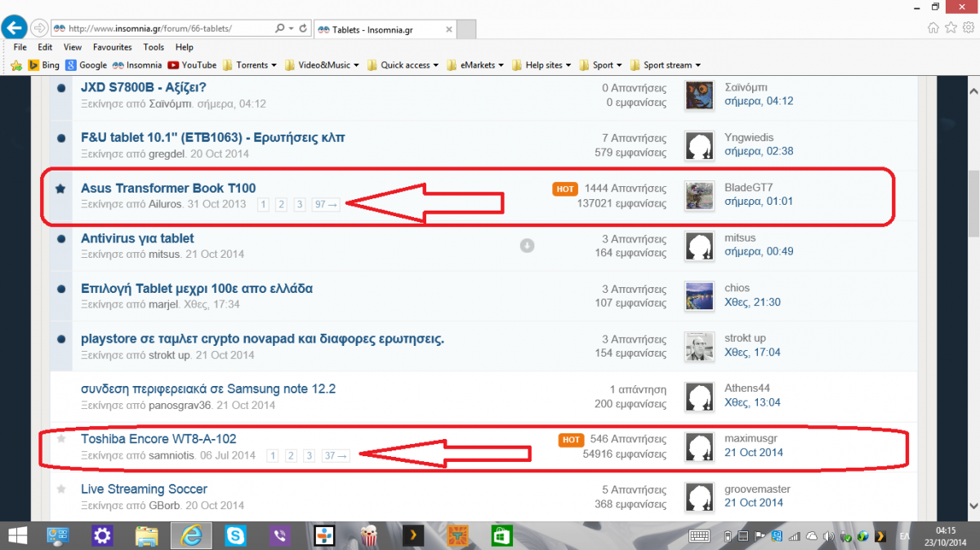
Task: Open Skype from the taskbar
Action: tap(236, 535)
